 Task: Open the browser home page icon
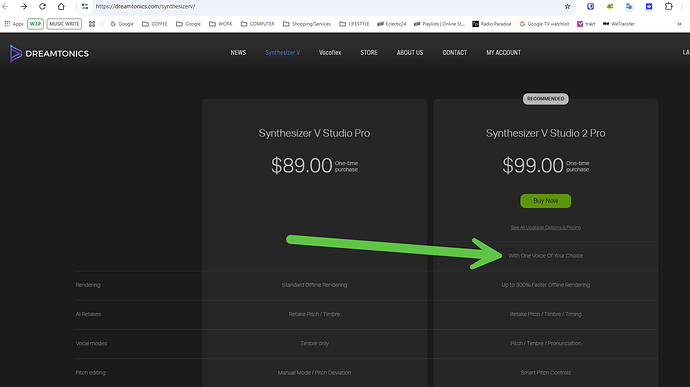pyautogui.click(x=61, y=7)
